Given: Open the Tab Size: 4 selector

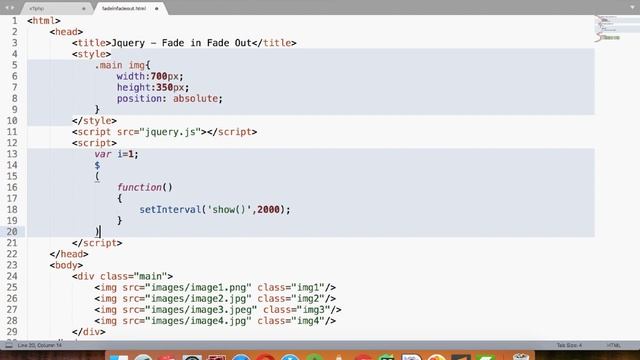Looking at the screenshot, I should click(x=569, y=345).
